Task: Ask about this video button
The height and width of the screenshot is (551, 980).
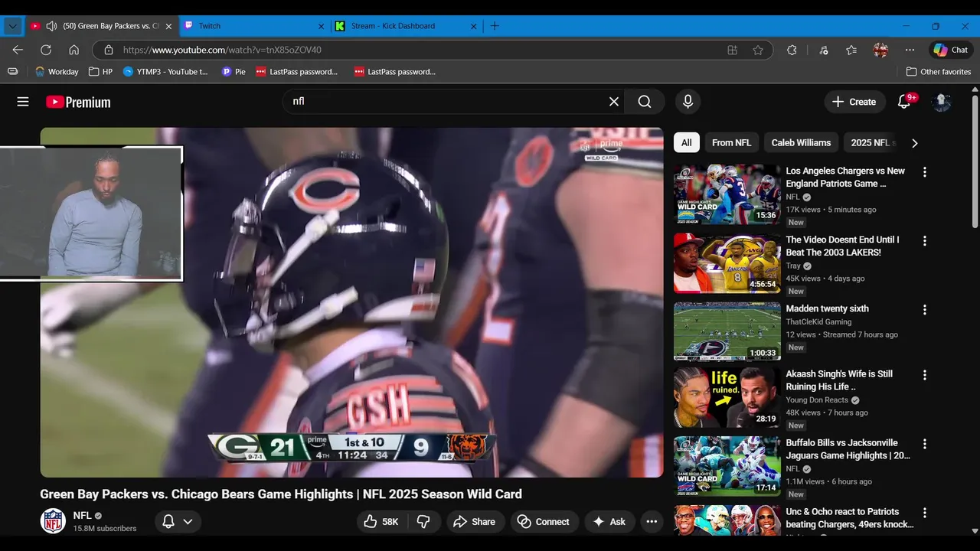Action: (x=609, y=522)
